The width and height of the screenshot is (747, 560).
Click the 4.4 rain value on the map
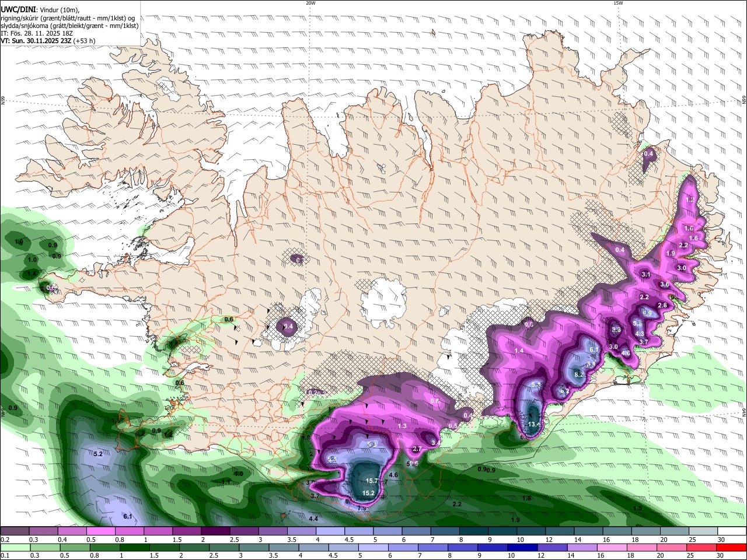pyautogui.click(x=313, y=519)
